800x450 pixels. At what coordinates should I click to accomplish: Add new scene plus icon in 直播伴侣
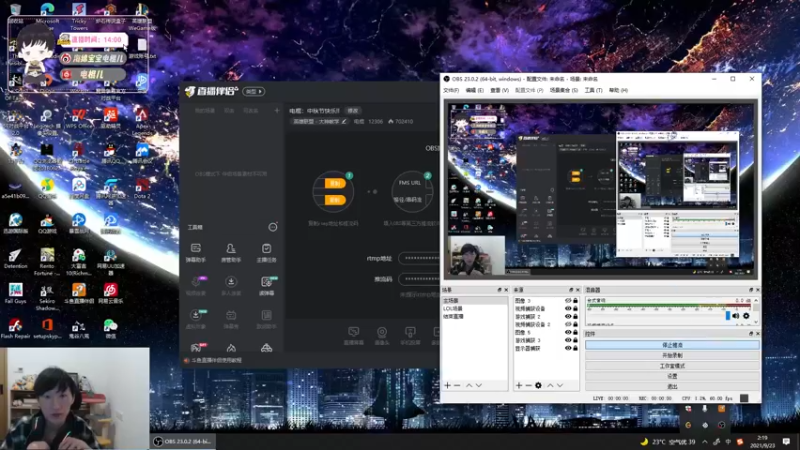(277, 110)
